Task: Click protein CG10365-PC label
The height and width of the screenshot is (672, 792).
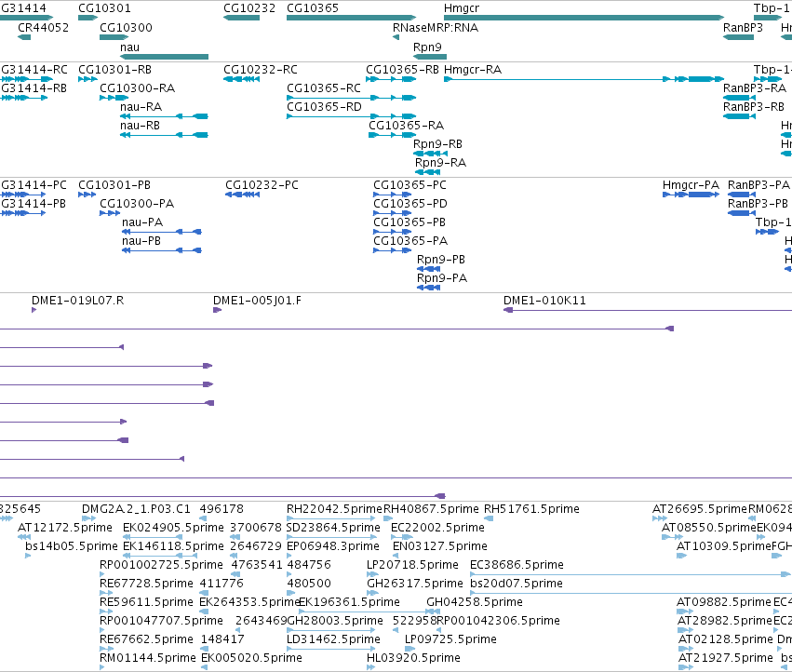Action: pyautogui.click(x=409, y=185)
